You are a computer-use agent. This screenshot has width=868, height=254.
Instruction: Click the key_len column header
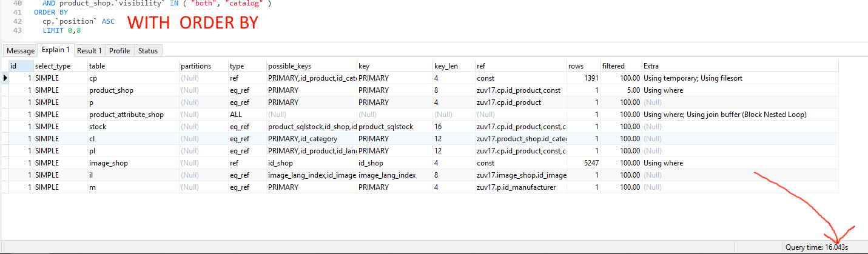pyautogui.click(x=448, y=65)
